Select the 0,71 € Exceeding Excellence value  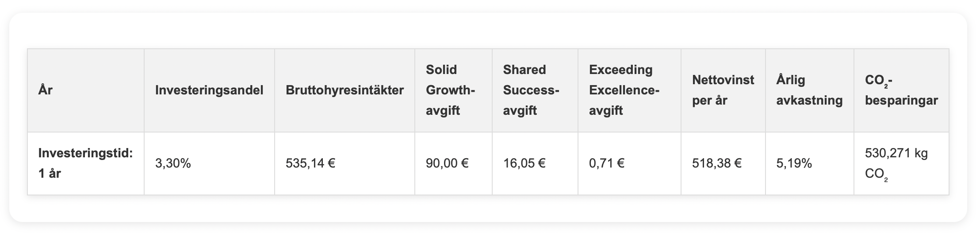[x=607, y=164]
